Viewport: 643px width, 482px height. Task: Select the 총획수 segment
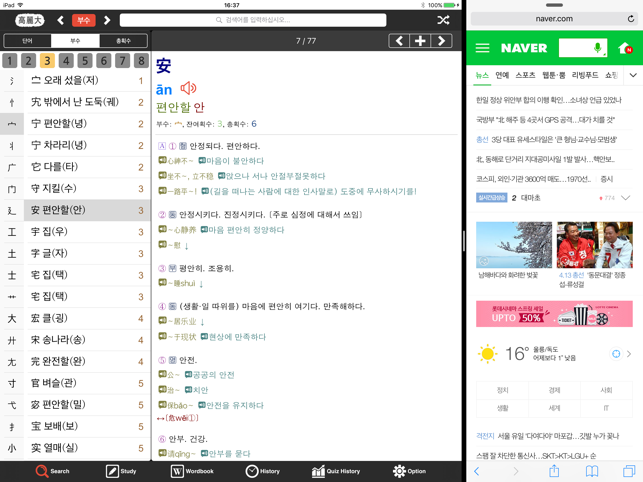point(123,41)
